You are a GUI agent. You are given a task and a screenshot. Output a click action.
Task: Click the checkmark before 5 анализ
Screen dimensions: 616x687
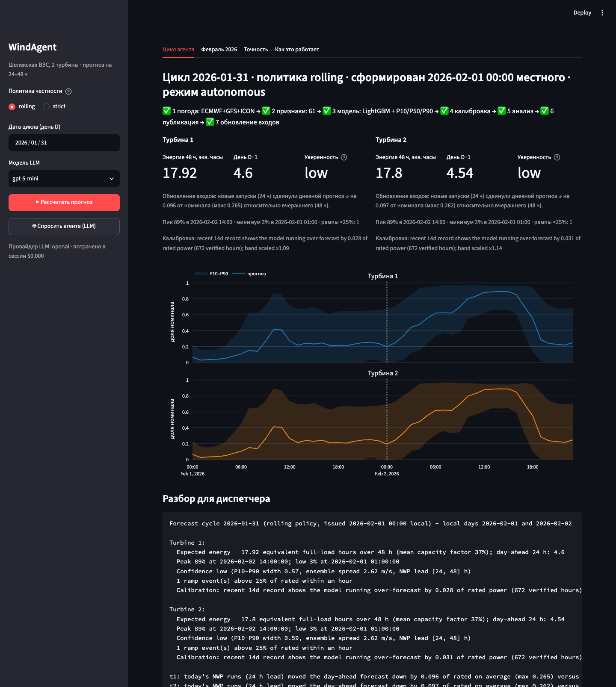tap(502, 111)
